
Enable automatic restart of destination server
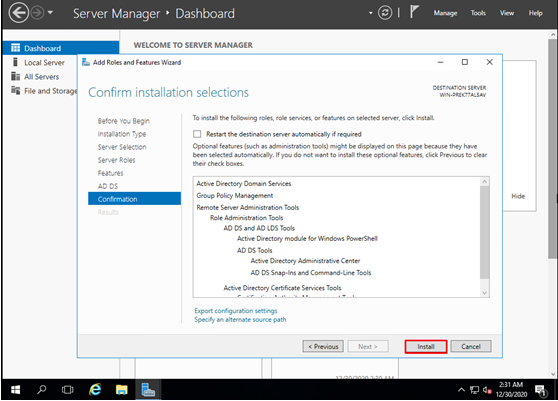coord(197,134)
